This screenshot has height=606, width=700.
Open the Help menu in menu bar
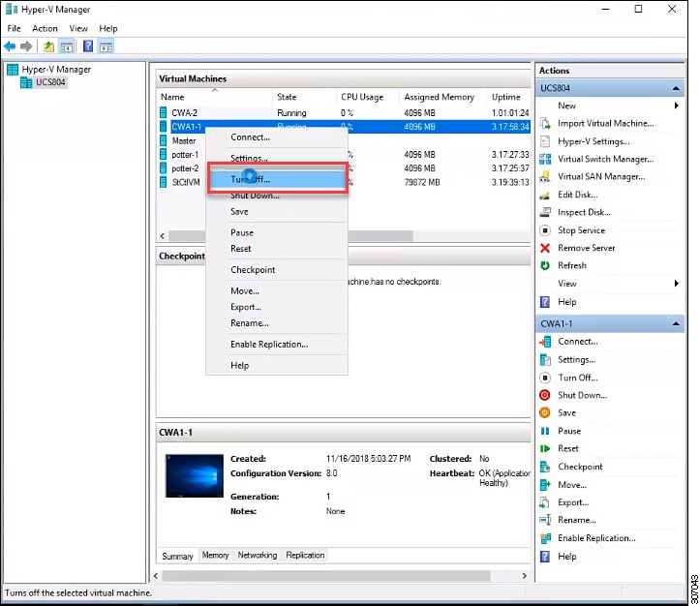[x=108, y=29]
